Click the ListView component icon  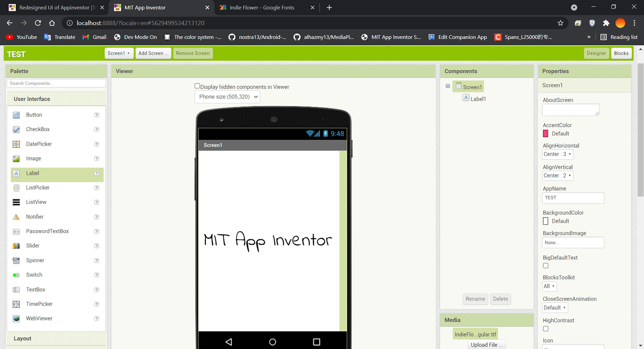click(x=16, y=202)
